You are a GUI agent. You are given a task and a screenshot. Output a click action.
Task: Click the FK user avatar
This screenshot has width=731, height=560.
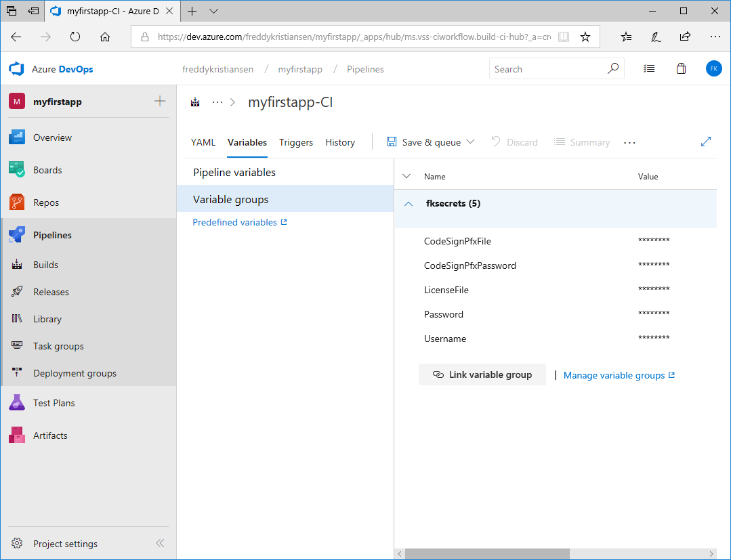[713, 69]
